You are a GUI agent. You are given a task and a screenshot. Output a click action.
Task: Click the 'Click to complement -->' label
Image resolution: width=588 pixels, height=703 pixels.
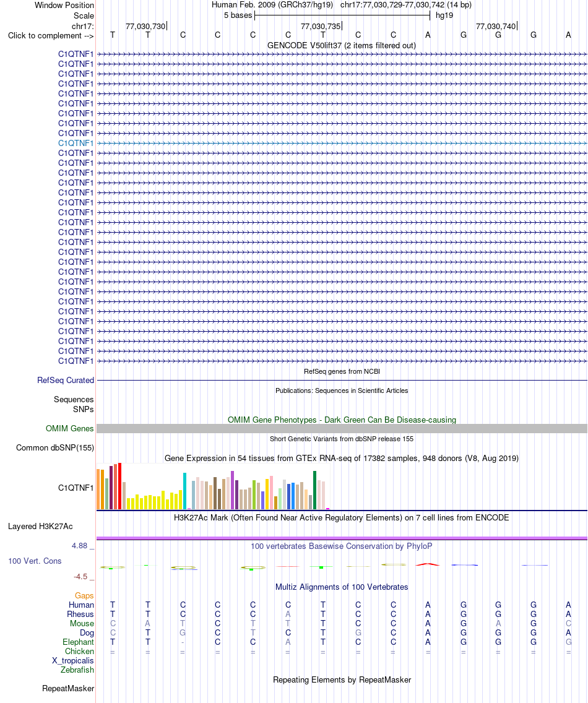click(51, 35)
